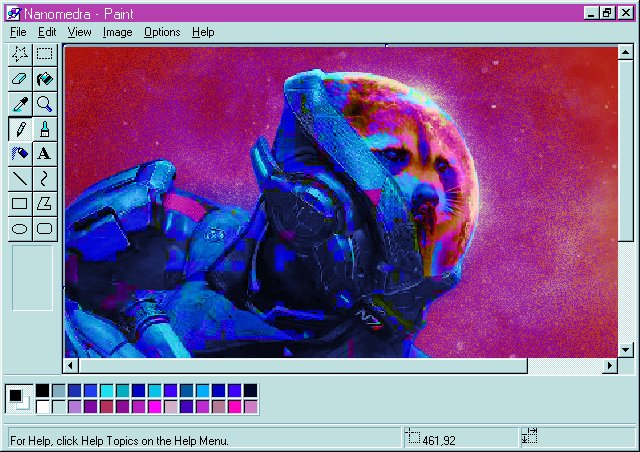Choose the Pencil tool
The image size is (640, 452).
[20, 129]
